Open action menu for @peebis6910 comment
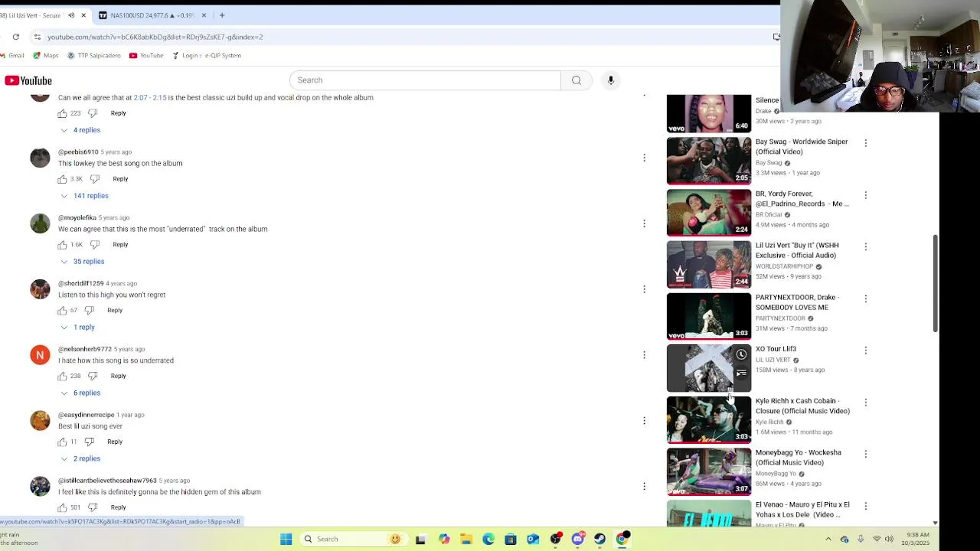Image resolution: width=980 pixels, height=551 pixels. [x=644, y=158]
